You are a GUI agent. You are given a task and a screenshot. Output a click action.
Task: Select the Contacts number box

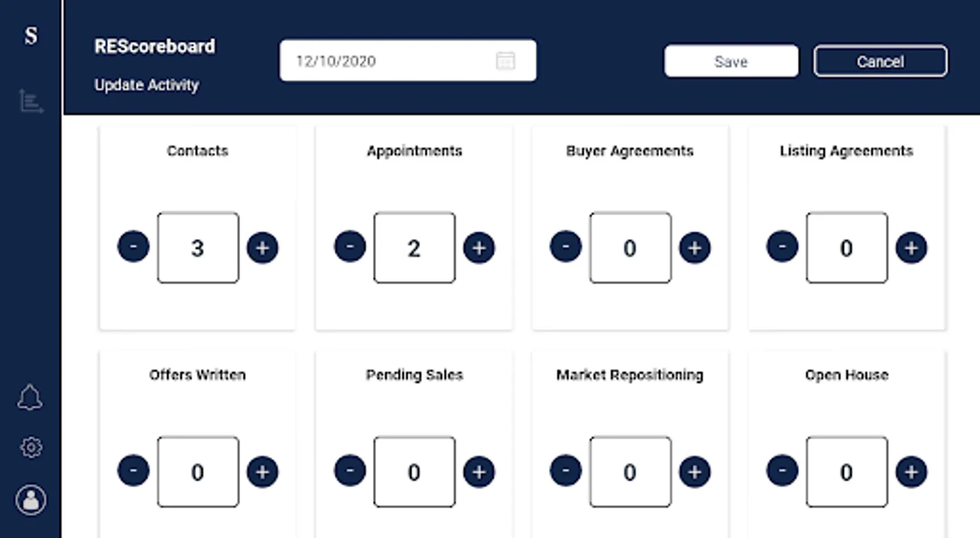pos(198,247)
